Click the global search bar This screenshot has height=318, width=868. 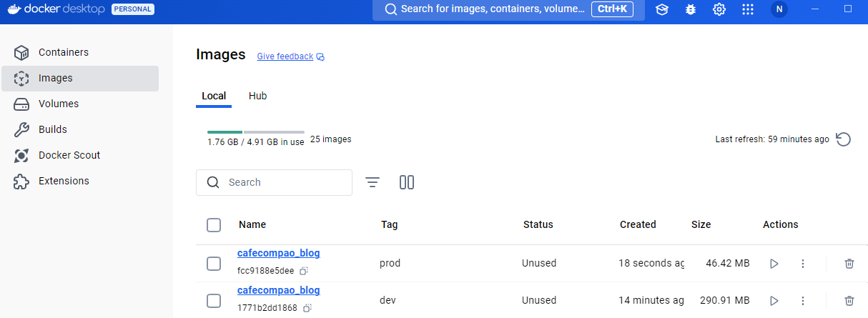coord(508,10)
